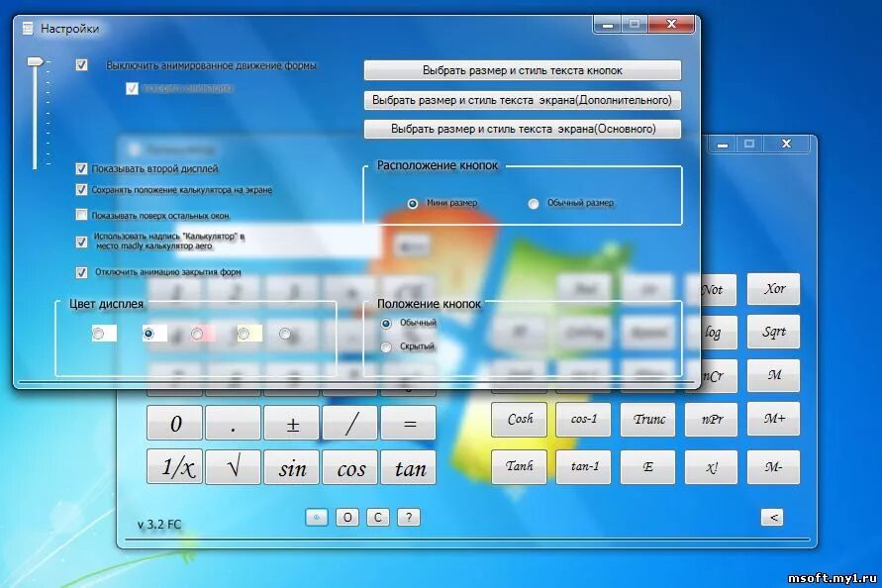This screenshot has height=588, width=882.
Task: Select 'Мини размер' radio button
Action: click(x=413, y=203)
